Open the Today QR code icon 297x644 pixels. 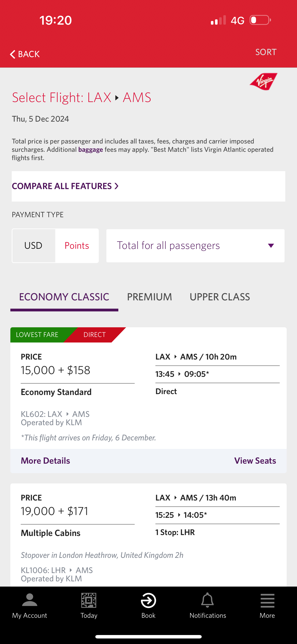point(89,600)
